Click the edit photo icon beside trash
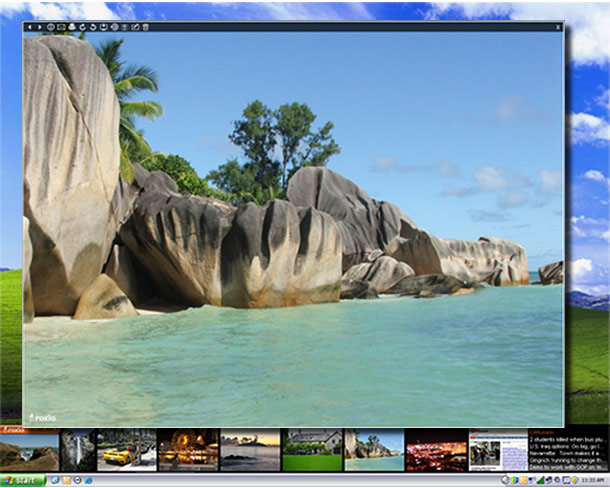Screen dimensions: 610x488 coord(134,27)
